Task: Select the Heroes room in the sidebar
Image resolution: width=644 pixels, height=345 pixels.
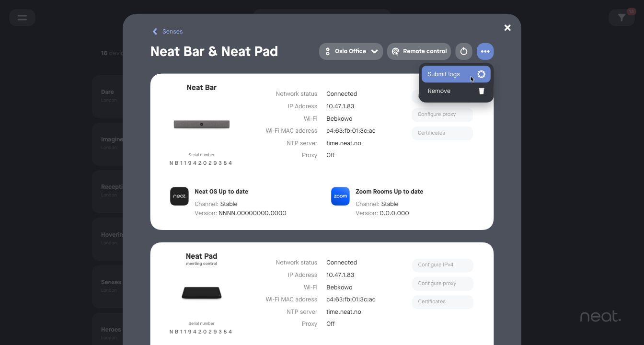Action: [x=111, y=330]
